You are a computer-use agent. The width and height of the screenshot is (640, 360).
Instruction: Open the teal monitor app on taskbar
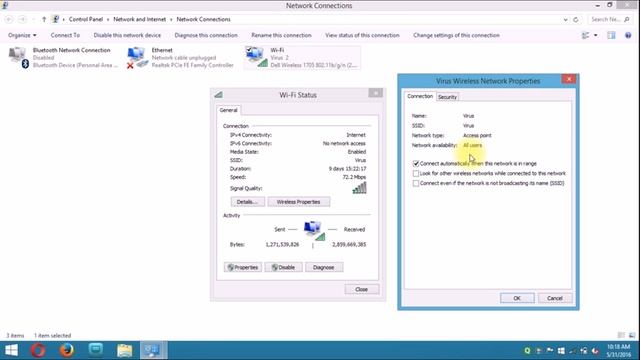(x=96, y=350)
